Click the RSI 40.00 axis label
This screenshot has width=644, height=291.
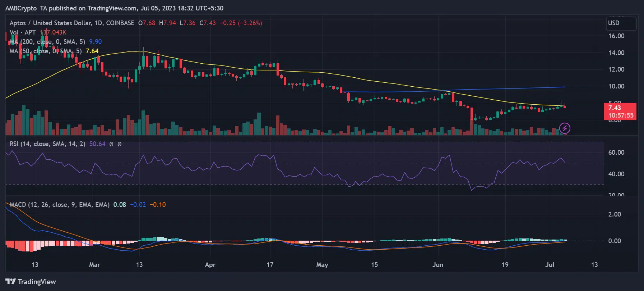tap(616, 174)
